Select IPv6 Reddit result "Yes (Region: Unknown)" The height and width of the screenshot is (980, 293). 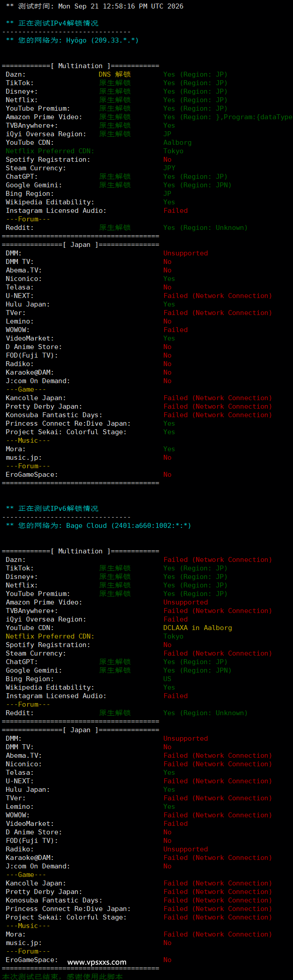coord(206,713)
